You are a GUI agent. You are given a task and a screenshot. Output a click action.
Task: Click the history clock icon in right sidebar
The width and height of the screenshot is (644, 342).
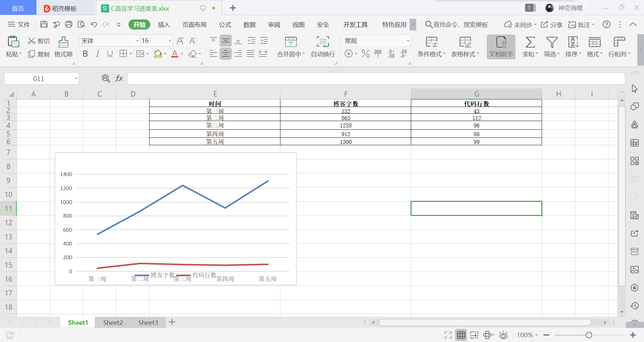click(635, 306)
